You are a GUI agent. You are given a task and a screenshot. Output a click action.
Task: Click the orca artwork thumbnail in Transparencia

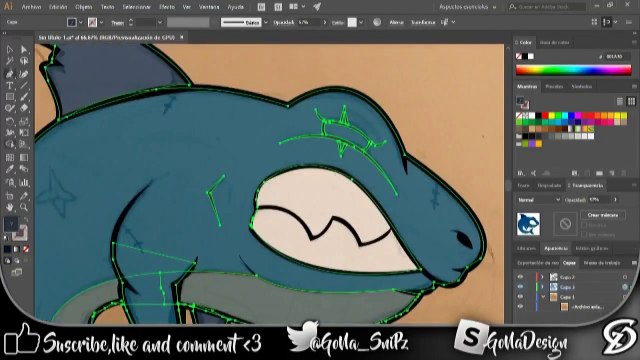529,224
